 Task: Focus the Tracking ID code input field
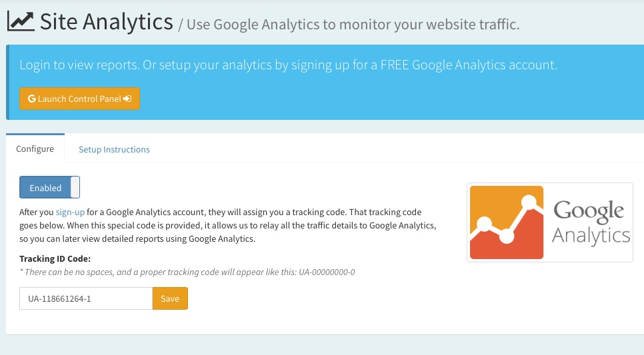pos(86,298)
